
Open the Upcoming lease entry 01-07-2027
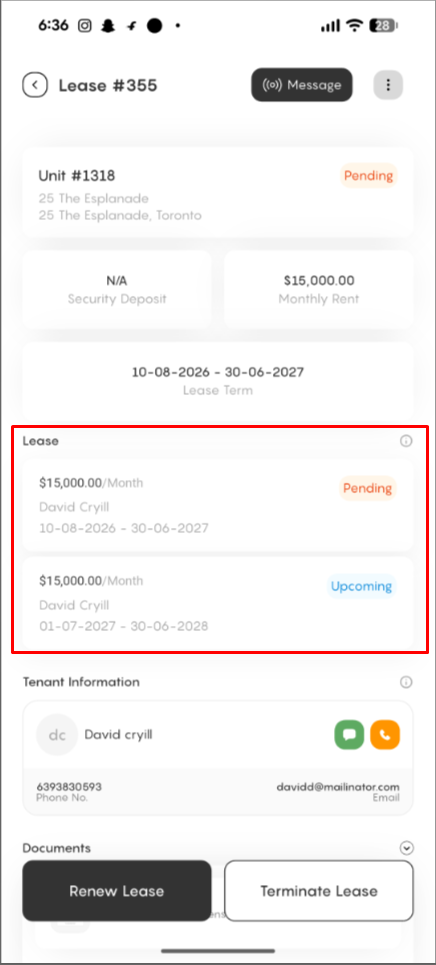(x=218, y=603)
